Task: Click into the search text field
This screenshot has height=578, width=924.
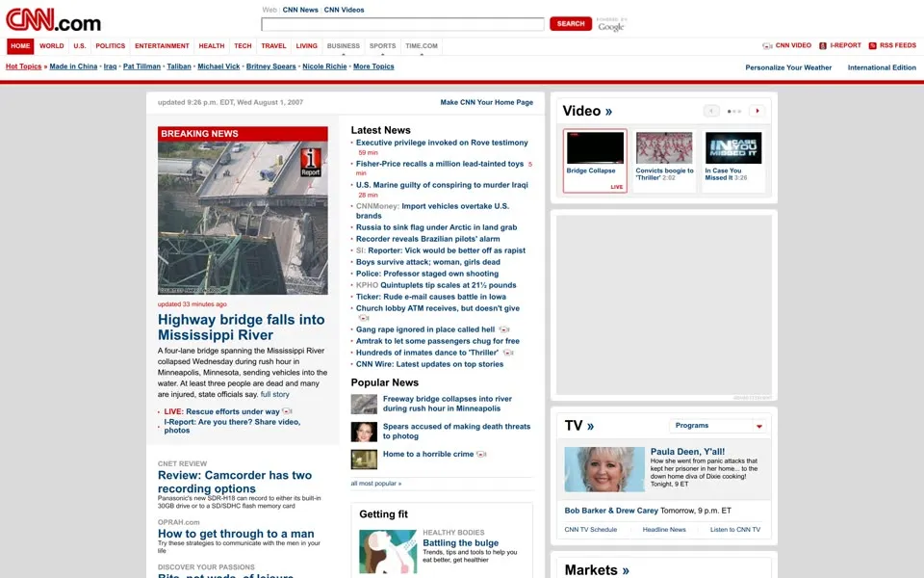Action: [x=402, y=24]
